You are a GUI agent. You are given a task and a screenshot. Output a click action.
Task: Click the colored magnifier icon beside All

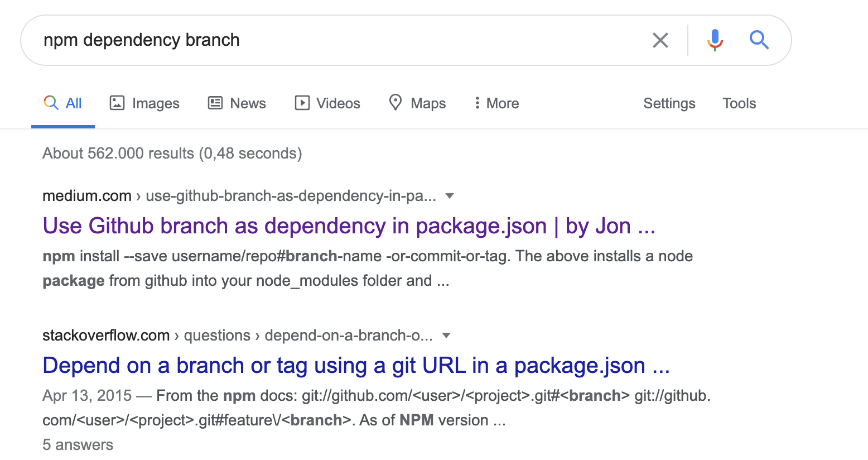(51, 103)
